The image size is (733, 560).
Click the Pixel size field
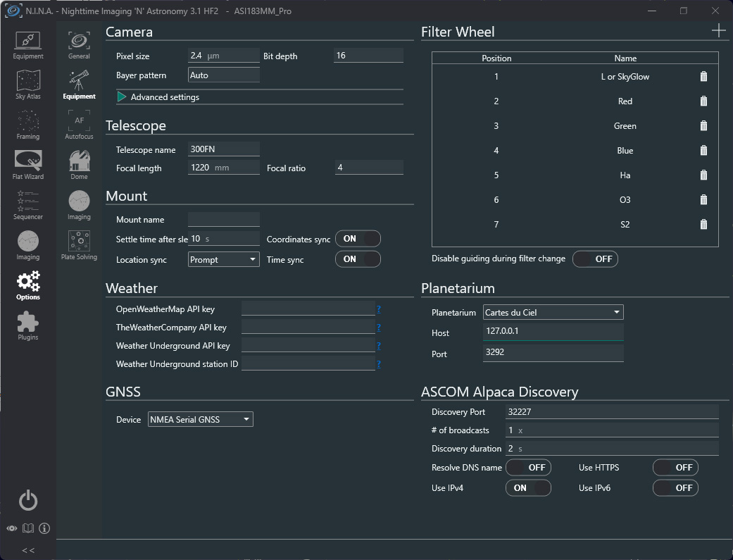(224, 55)
